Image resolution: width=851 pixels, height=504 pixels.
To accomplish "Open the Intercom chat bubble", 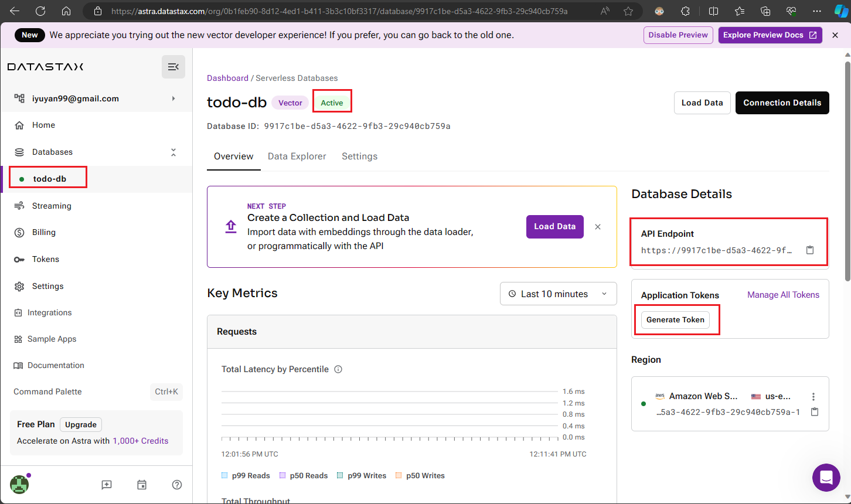I will click(x=826, y=477).
